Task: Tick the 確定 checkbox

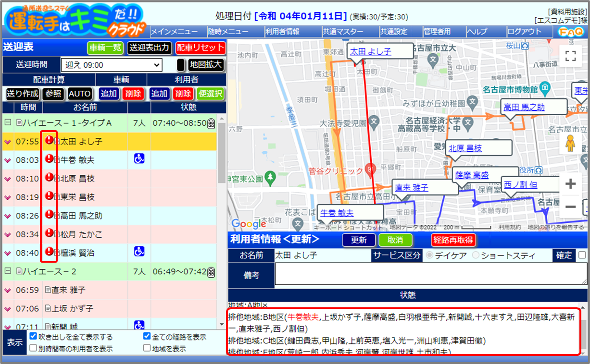Action: point(582,255)
